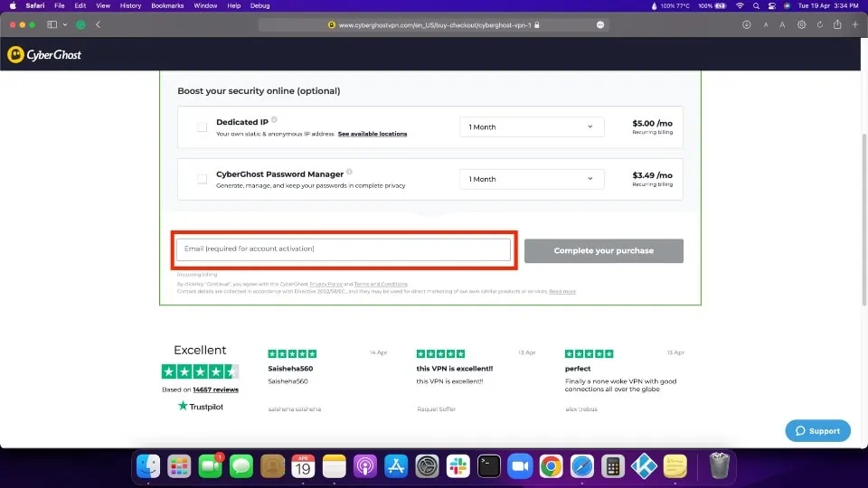Open the Window menu
The width and height of the screenshot is (868, 488).
pyautogui.click(x=205, y=6)
